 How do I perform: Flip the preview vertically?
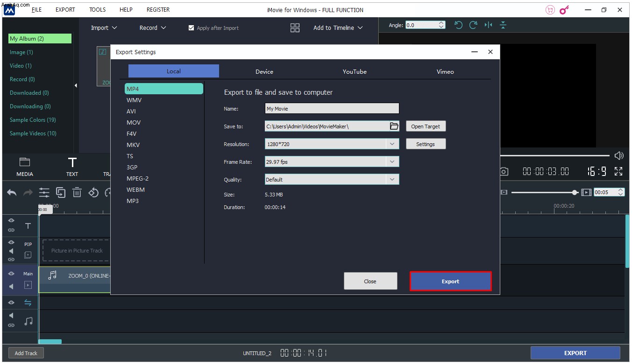[x=503, y=25]
